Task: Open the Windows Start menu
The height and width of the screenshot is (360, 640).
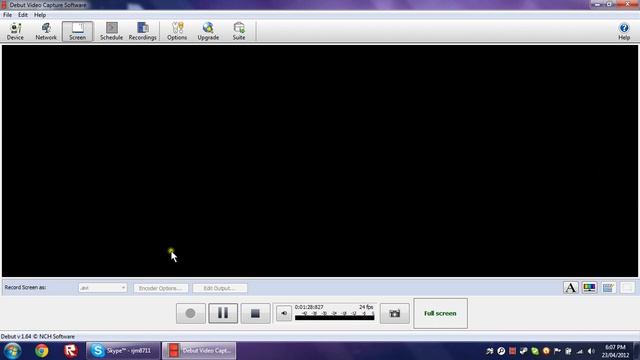Action: [12, 351]
